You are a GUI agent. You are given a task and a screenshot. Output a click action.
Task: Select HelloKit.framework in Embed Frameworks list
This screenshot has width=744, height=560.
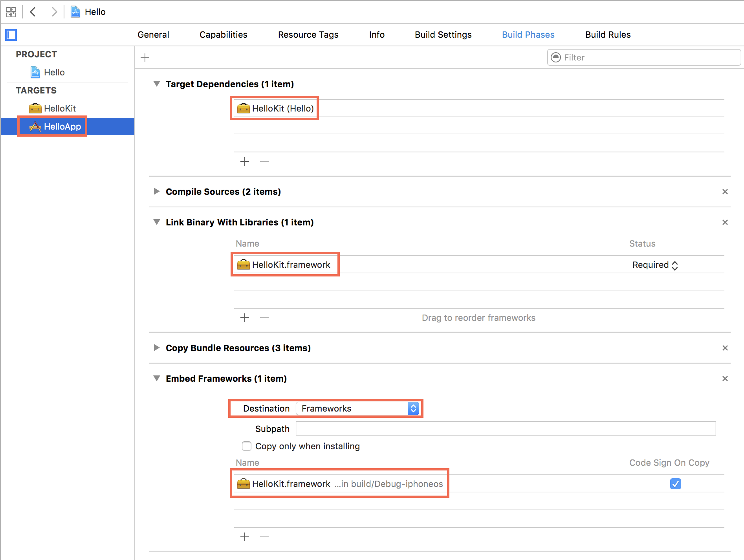pos(479,484)
